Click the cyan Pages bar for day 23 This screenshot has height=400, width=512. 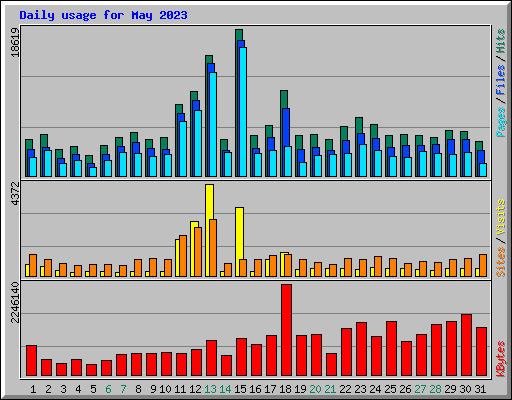coord(363,160)
